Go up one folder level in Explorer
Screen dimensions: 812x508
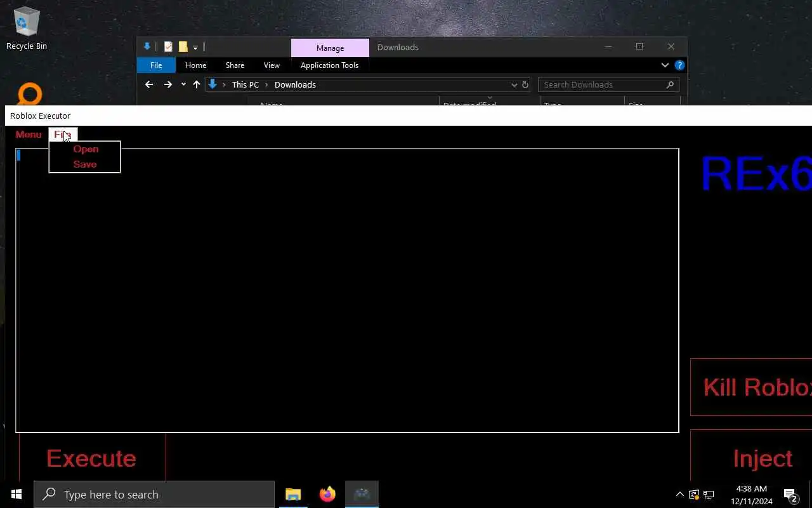pyautogui.click(x=197, y=84)
